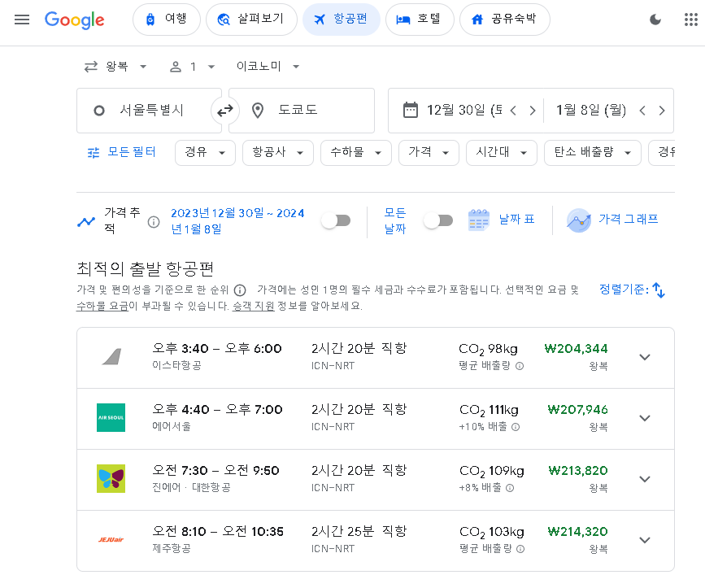Screen dimensions: 705x588
Task: Click the swap origin and destination arrows
Action: point(225,110)
